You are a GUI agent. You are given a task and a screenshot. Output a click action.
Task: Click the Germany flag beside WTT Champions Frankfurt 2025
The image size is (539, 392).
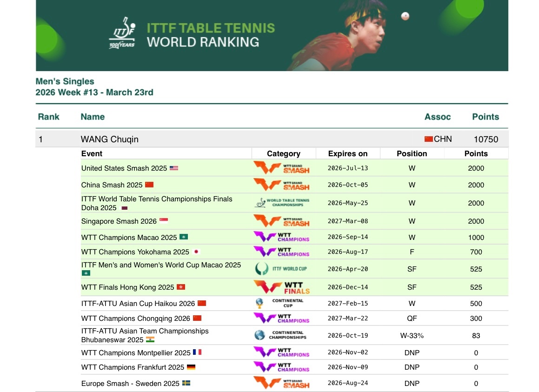click(x=191, y=367)
